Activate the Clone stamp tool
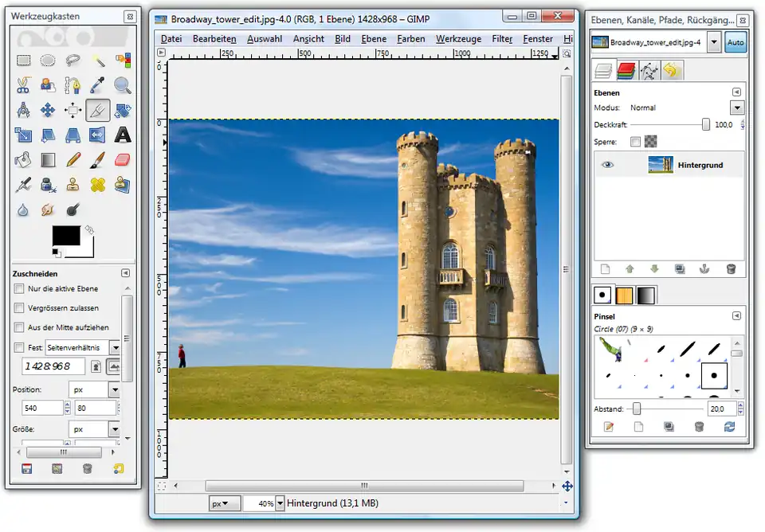The height and width of the screenshot is (532, 765). tap(73, 184)
